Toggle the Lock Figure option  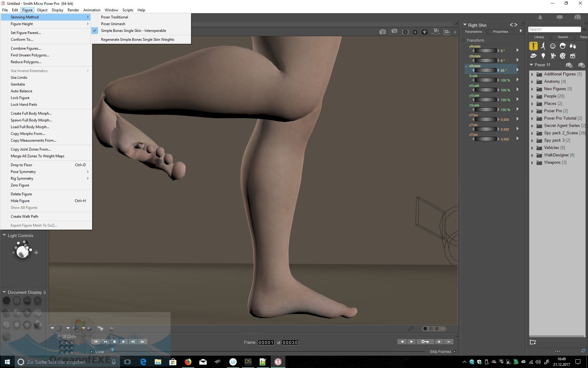[46, 98]
